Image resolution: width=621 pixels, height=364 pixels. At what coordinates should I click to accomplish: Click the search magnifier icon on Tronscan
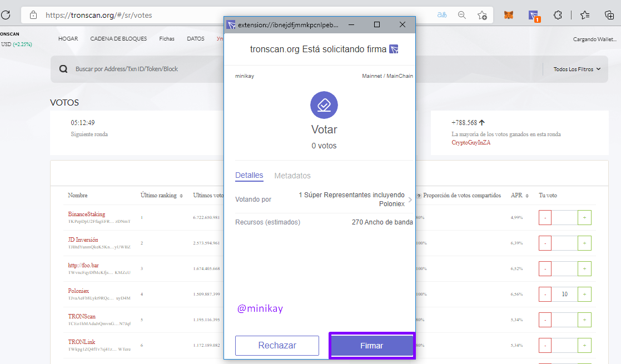(63, 69)
